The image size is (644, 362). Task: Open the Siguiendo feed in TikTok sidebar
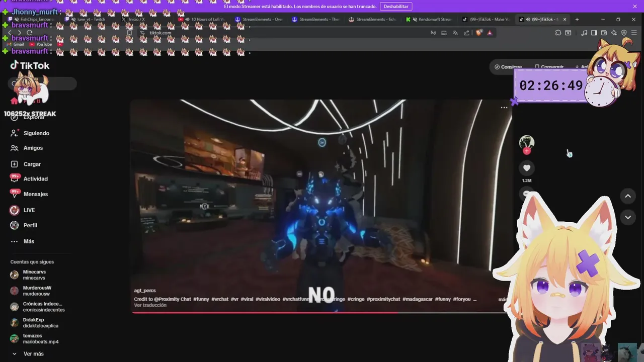(30, 133)
